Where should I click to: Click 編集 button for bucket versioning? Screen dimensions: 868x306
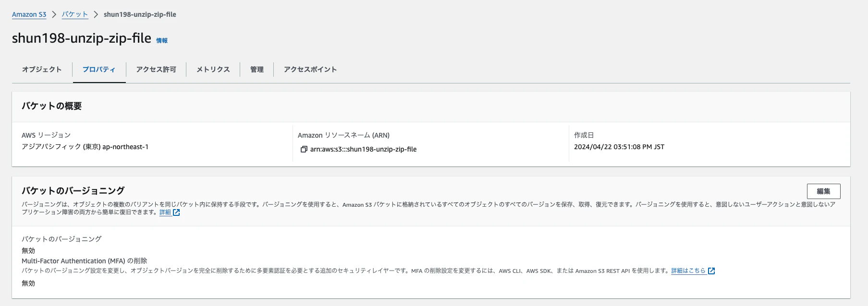point(823,191)
